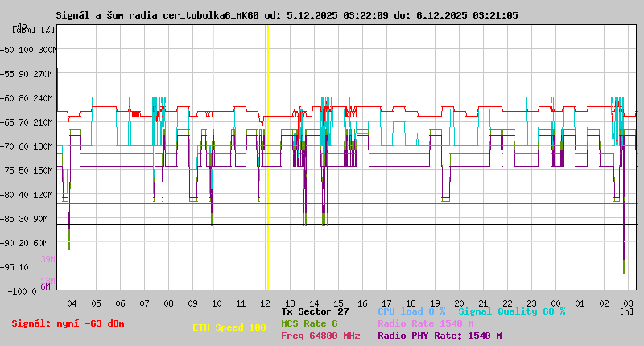Click the cyan 'Signal Quality 60 %' label
This screenshot has height=346, width=644.
[512, 311]
